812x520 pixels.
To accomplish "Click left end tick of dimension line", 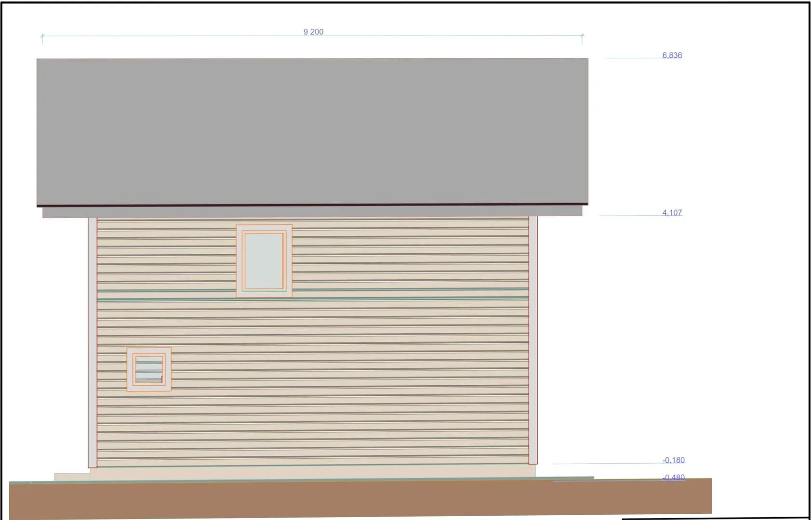I will pyautogui.click(x=42, y=36).
